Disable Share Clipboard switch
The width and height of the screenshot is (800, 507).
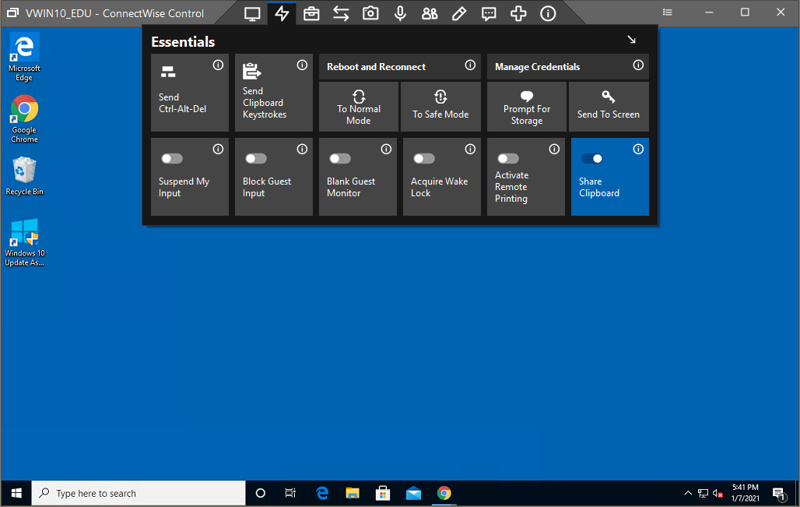coord(592,159)
